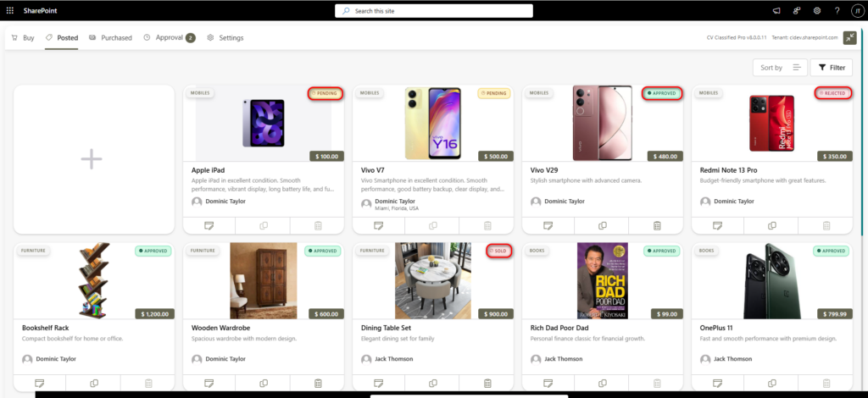Open the Sort by dropdown
Image resolution: width=868 pixels, height=398 pixels.
click(780, 68)
